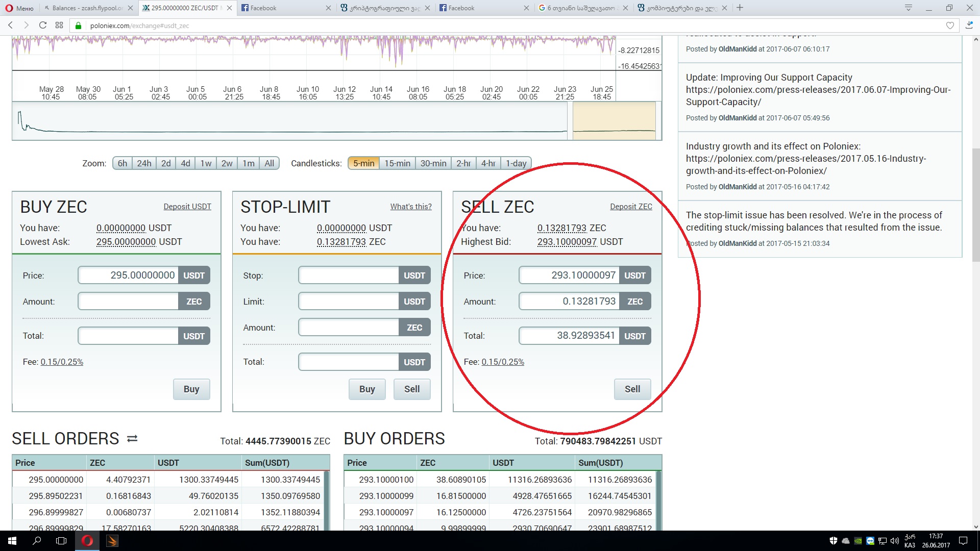Click the browser back arrow
The image size is (980, 551).
[10, 26]
